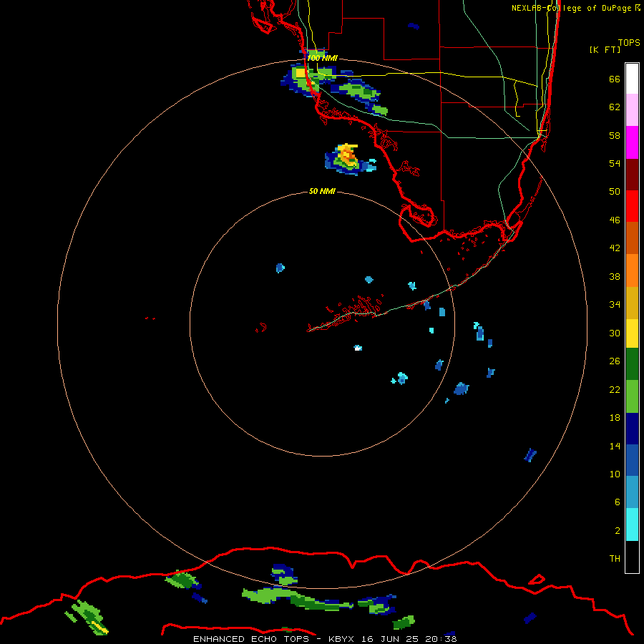The image size is (644, 644).
Task: Pick the burnt orange legend swatch
Action: 632,238
